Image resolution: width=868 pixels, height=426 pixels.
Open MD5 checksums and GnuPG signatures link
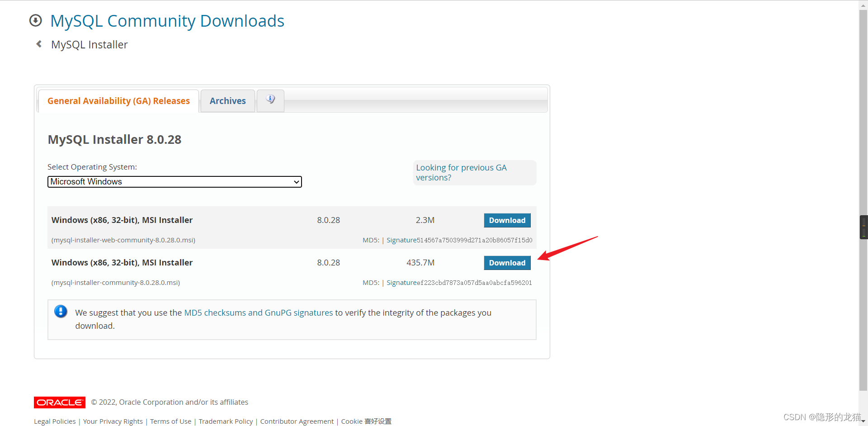point(259,312)
